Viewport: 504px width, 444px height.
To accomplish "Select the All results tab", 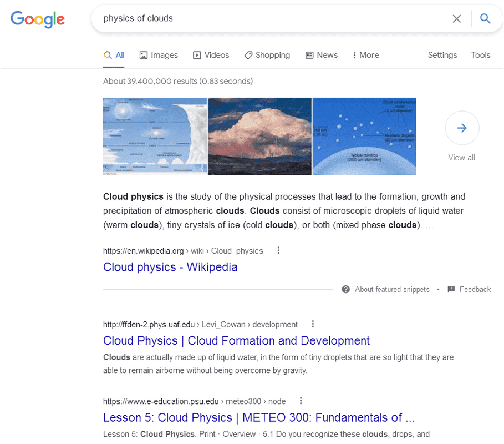I will coord(114,55).
